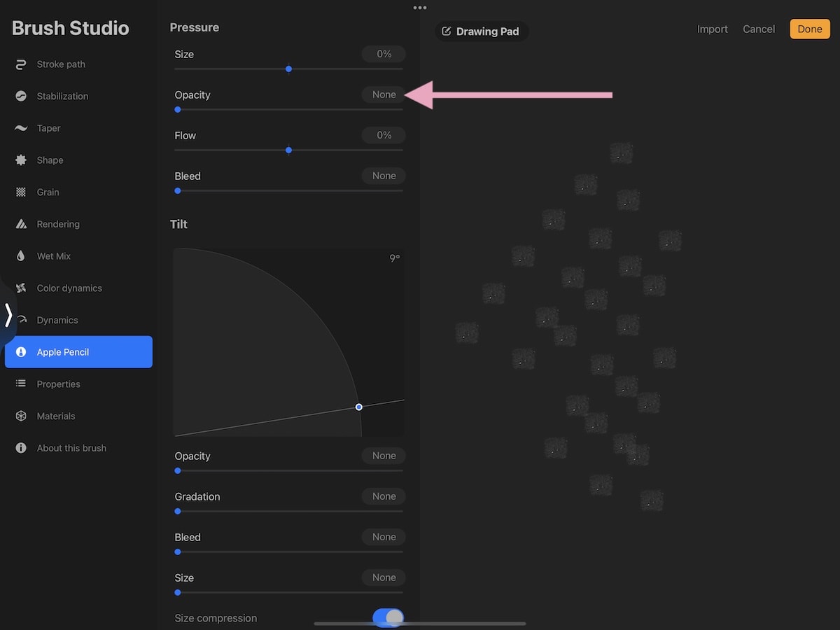Image resolution: width=840 pixels, height=630 pixels.
Task: Click the Drawing Pad edit icon
Action: click(447, 31)
